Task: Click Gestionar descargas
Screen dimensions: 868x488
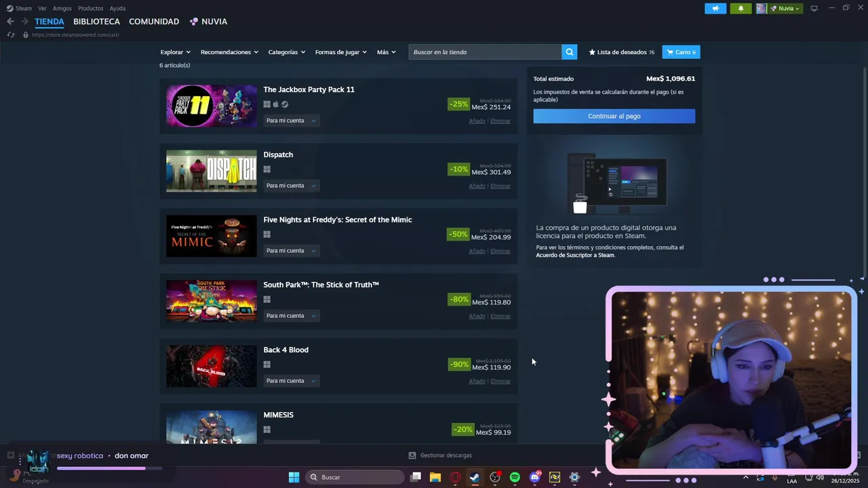Action: (446, 455)
